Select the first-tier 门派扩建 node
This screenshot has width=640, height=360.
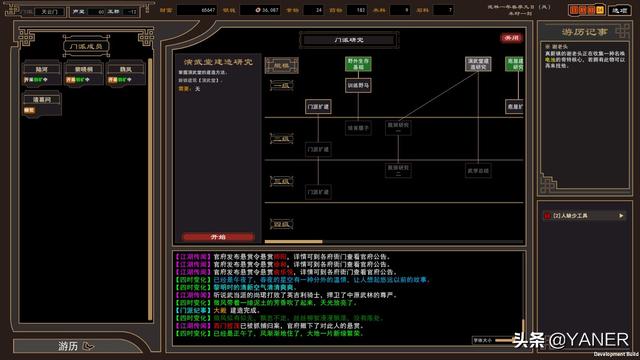pos(318,107)
